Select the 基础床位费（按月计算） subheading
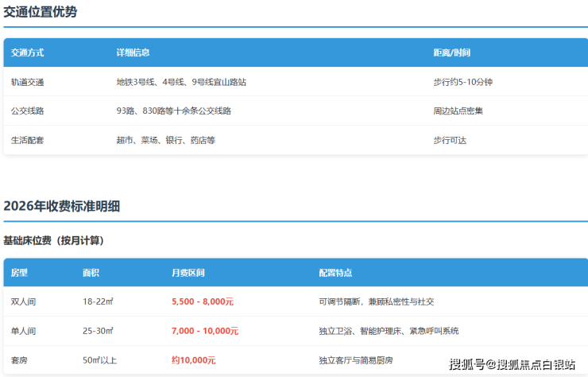Screen dimensions: 588x377 click(x=53, y=240)
